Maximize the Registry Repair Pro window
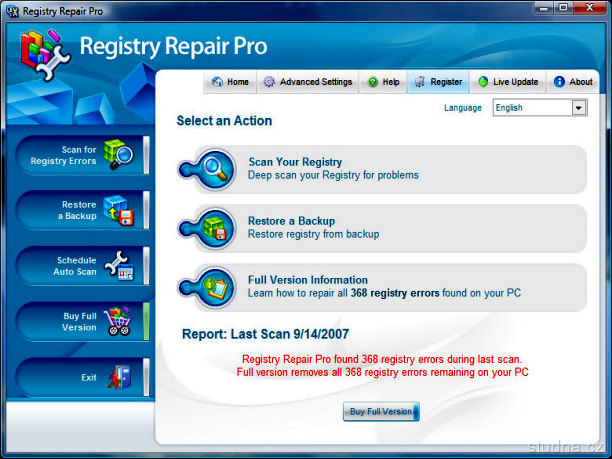612x459 pixels. click(564, 8)
